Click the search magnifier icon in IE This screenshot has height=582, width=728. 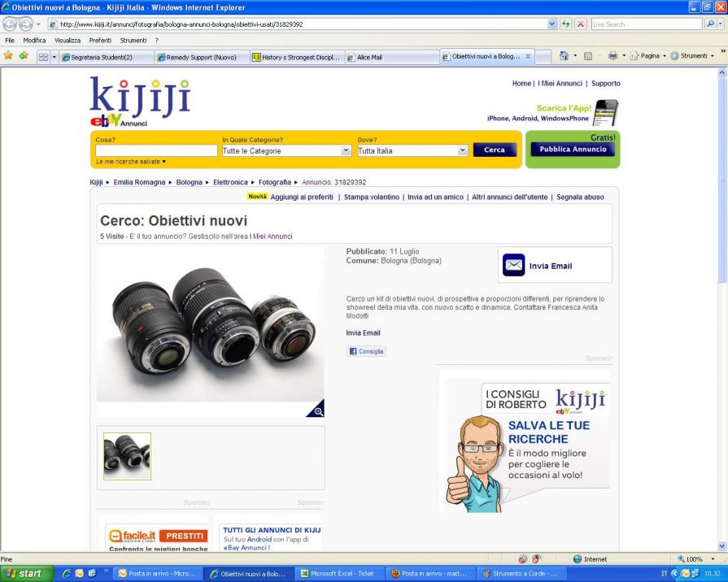point(709,24)
